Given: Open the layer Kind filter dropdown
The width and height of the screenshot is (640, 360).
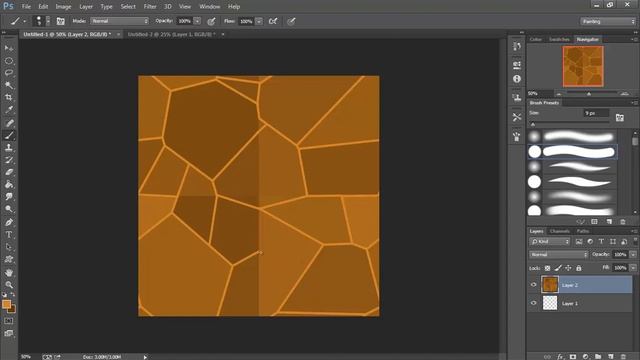Looking at the screenshot, I should tap(550, 242).
